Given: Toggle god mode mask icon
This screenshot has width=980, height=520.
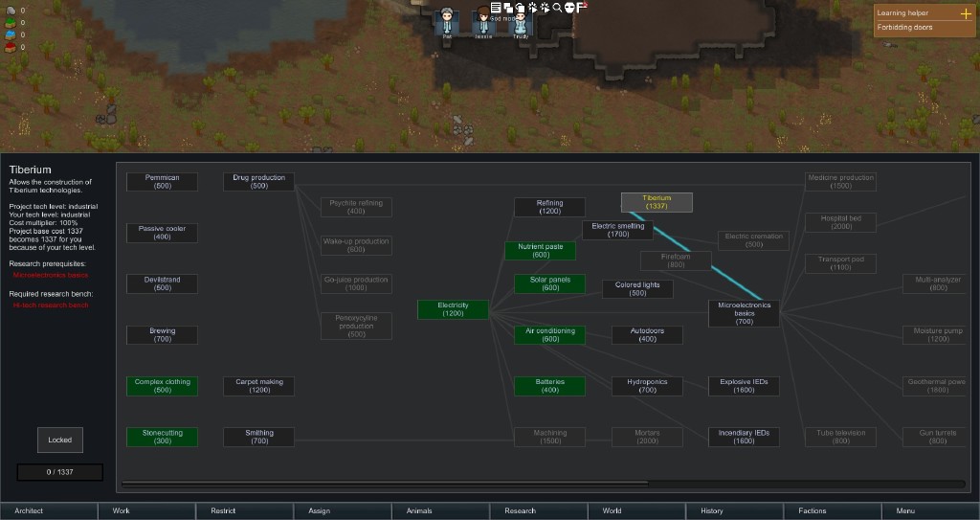Looking at the screenshot, I should point(569,8).
